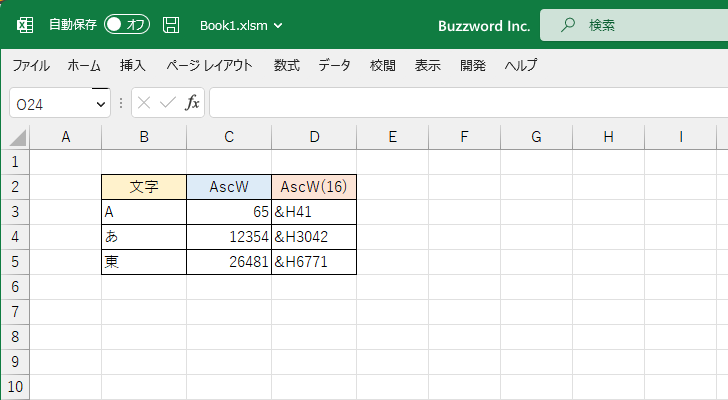Select the cell containing あ
The height and width of the screenshot is (400, 728).
coord(144,237)
